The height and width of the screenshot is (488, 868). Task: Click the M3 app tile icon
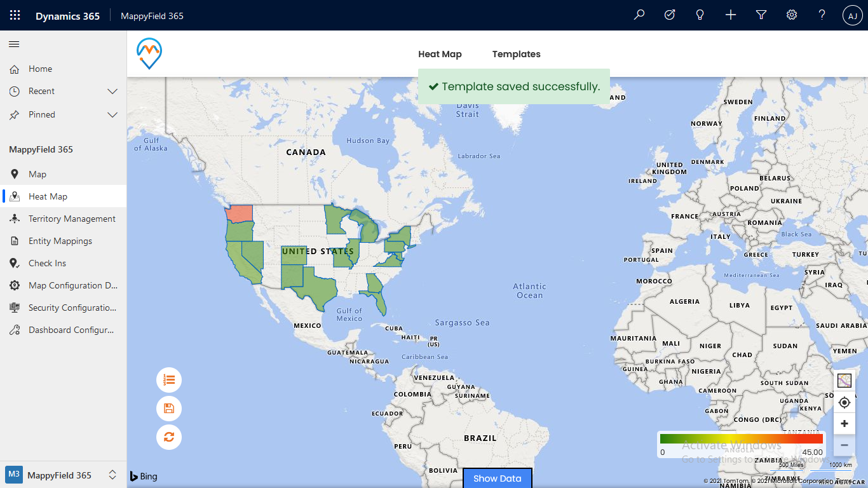[x=14, y=475]
